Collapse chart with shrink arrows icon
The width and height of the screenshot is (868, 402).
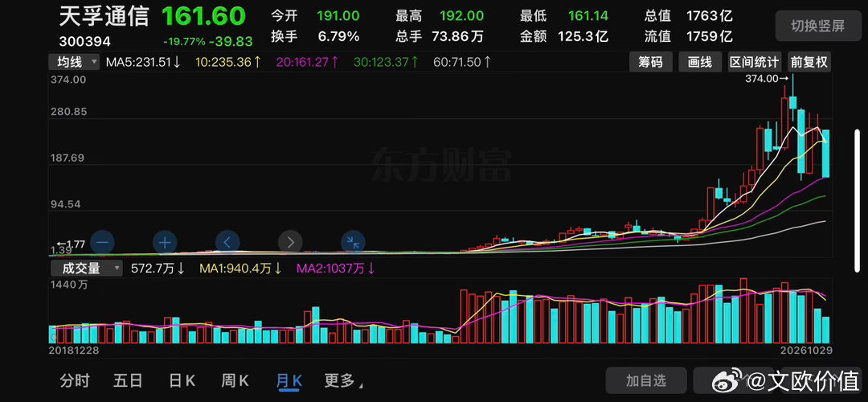coord(353,242)
